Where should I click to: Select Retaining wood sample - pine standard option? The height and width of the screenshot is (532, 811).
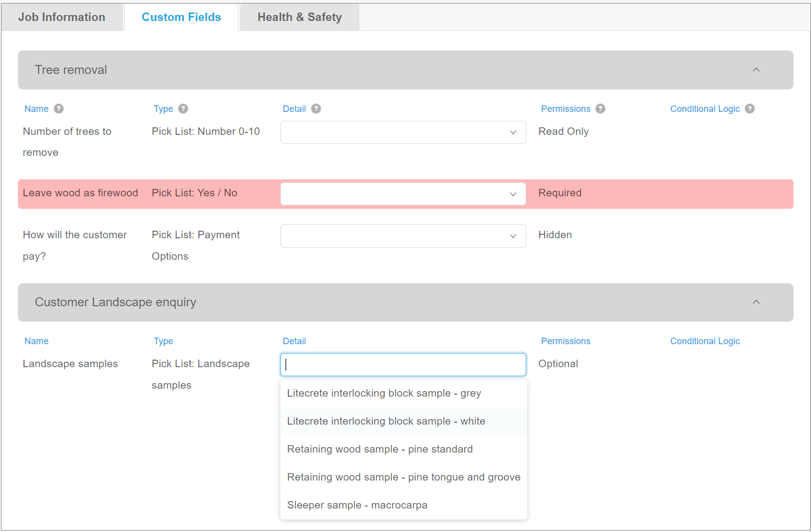tap(380, 449)
